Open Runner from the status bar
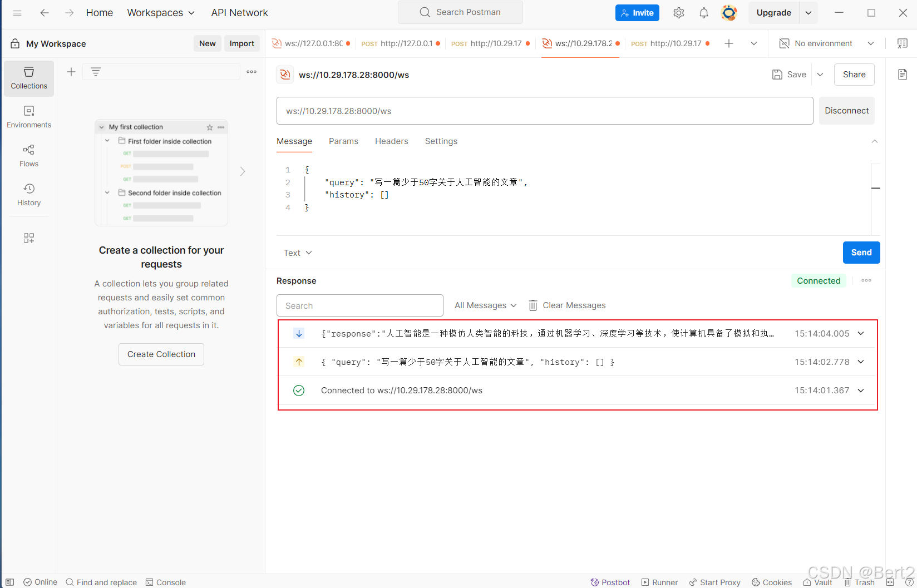The image size is (917, 588). 659,582
